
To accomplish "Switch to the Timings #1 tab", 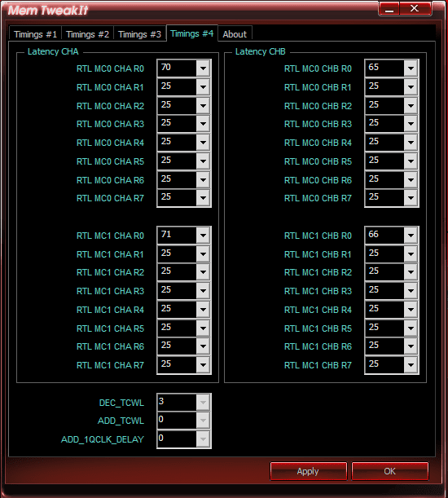I will [x=35, y=34].
